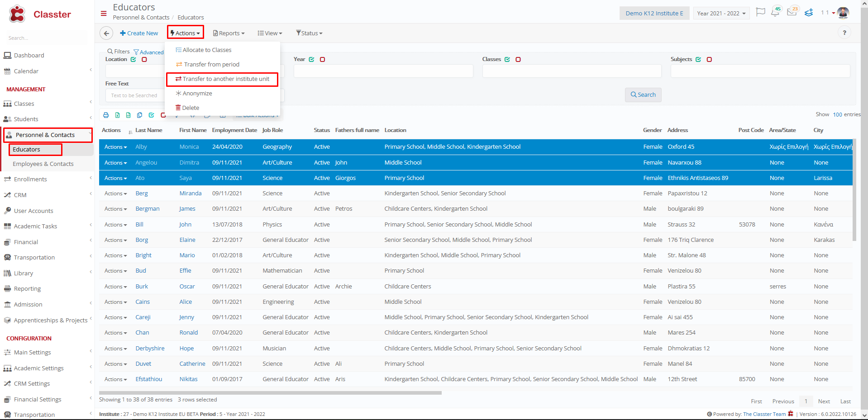Open the help question mark button
This screenshot has width=868, height=420.
(844, 33)
